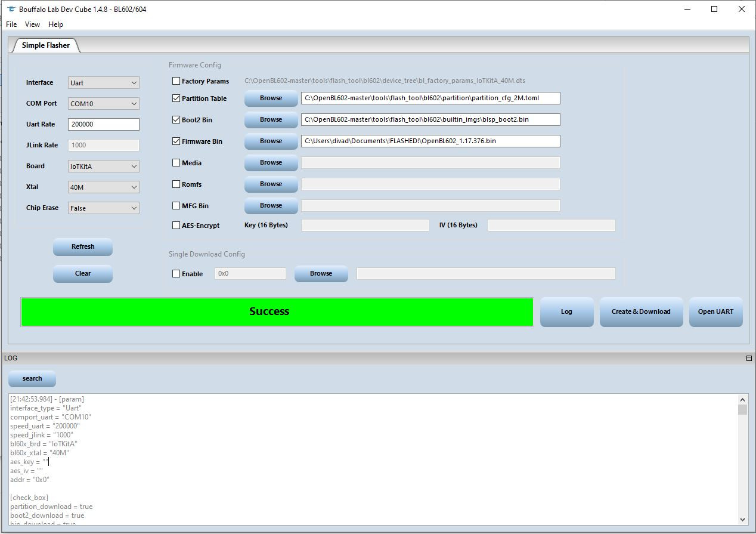
Task: Click the Single Download file path field
Action: coord(486,273)
